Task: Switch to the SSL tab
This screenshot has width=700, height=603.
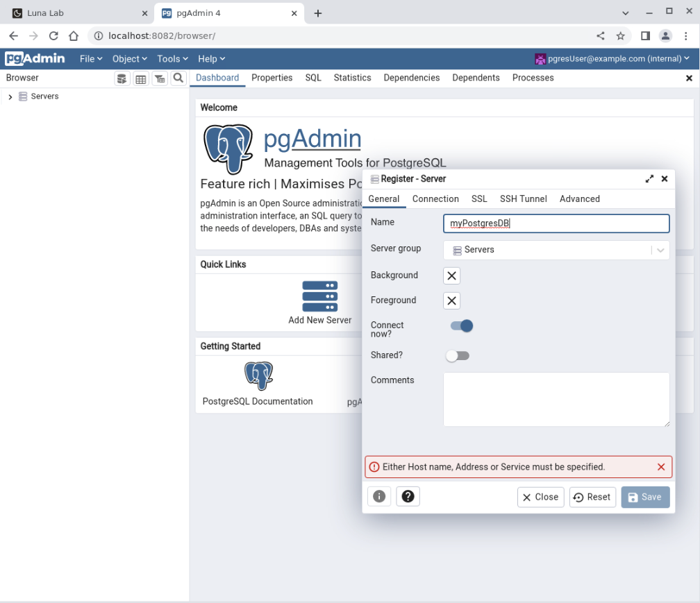Action: (479, 199)
